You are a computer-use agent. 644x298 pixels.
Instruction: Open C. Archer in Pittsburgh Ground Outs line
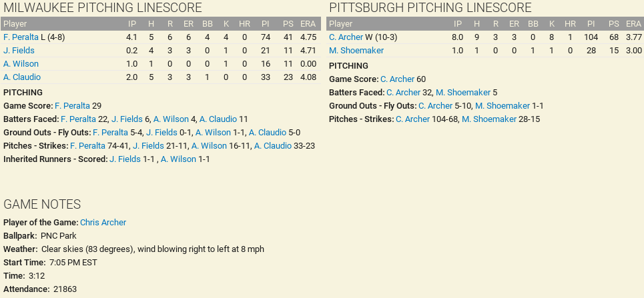[435, 106]
